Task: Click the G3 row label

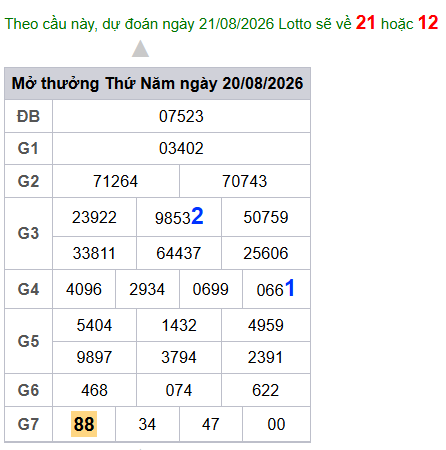Action: (x=28, y=233)
